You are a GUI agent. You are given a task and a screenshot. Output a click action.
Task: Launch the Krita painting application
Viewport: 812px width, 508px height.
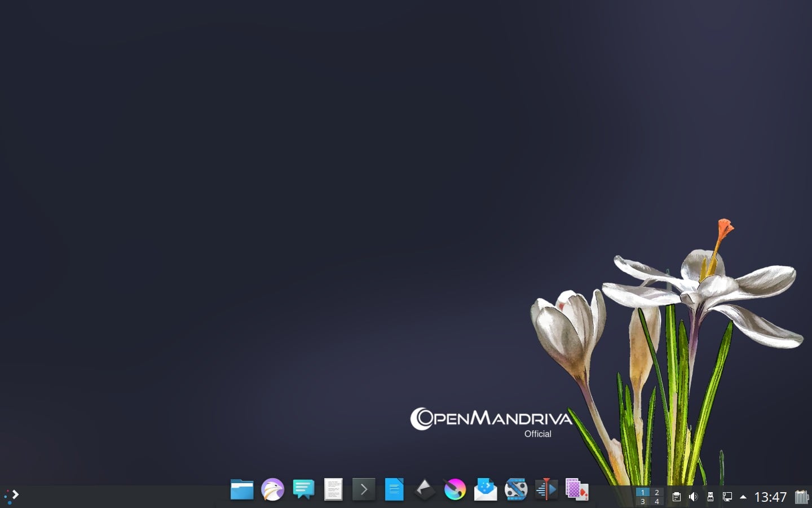pos(455,490)
